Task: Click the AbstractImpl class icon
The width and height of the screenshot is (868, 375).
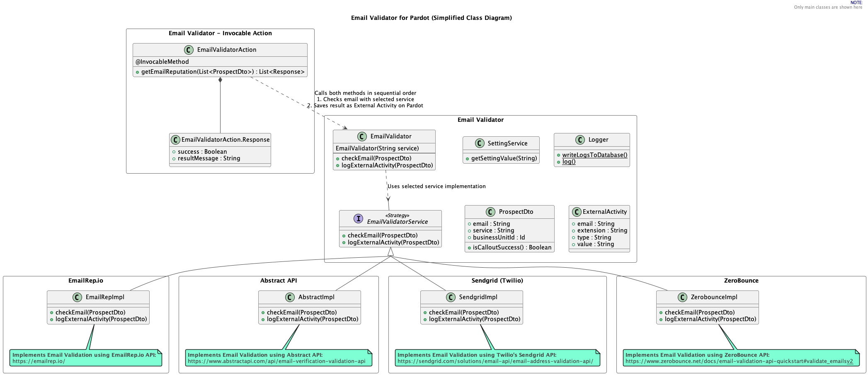Action: pyautogui.click(x=289, y=297)
